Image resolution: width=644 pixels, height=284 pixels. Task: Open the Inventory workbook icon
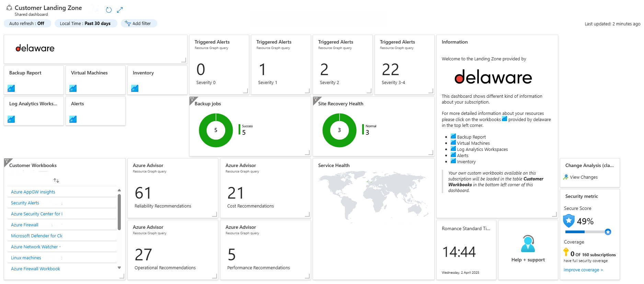pos(135,88)
